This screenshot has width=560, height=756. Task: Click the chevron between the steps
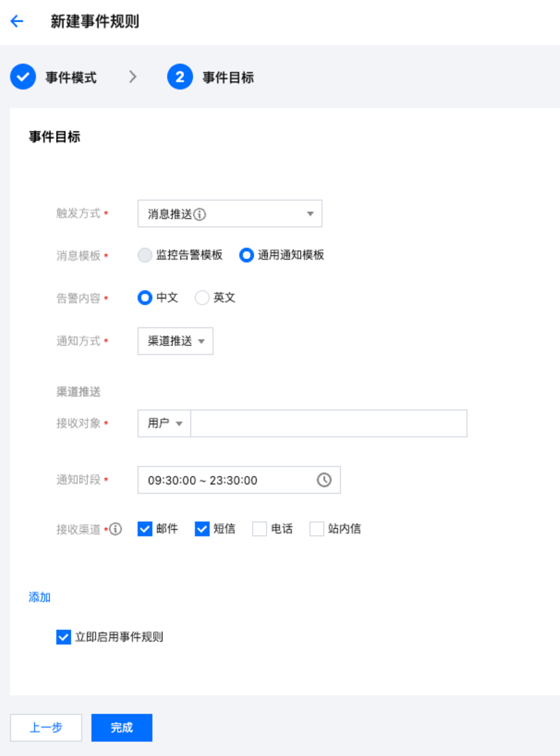(133, 77)
